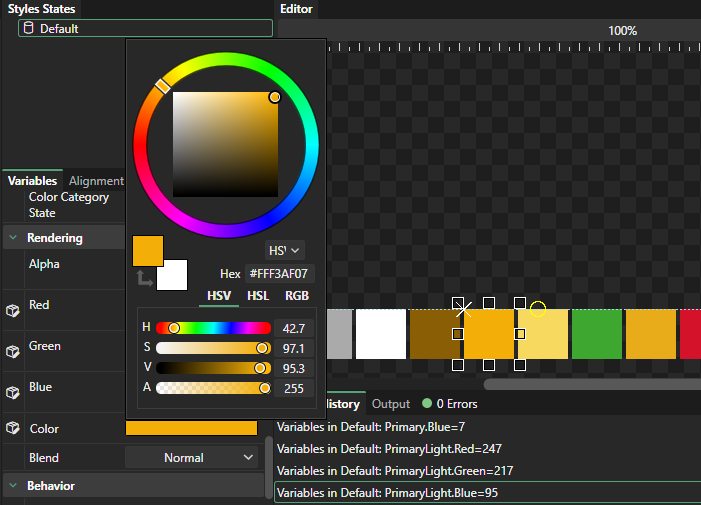Click the Hex color value field

280,273
